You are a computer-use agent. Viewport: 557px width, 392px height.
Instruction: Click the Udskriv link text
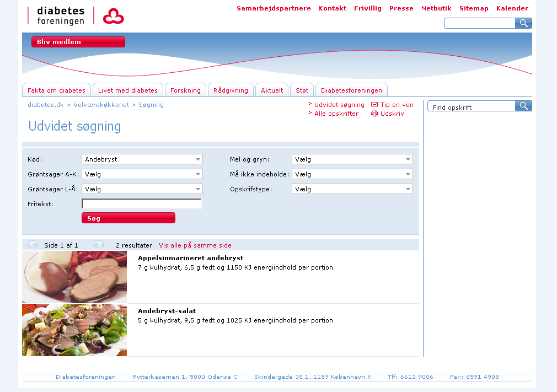click(x=392, y=114)
